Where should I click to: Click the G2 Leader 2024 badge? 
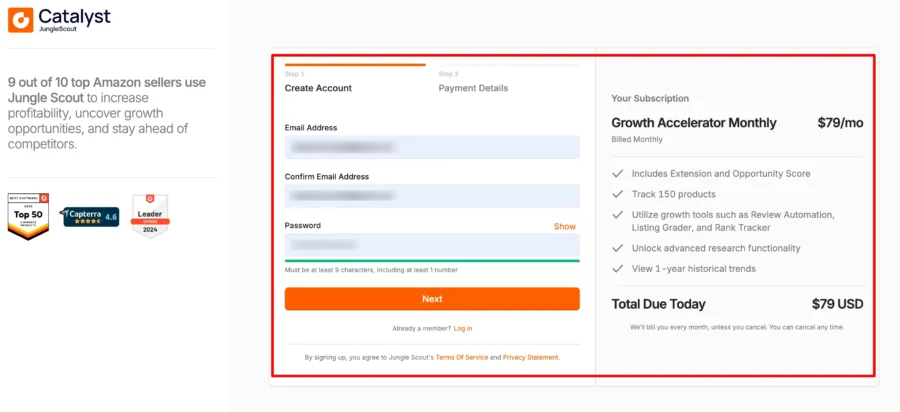(150, 216)
